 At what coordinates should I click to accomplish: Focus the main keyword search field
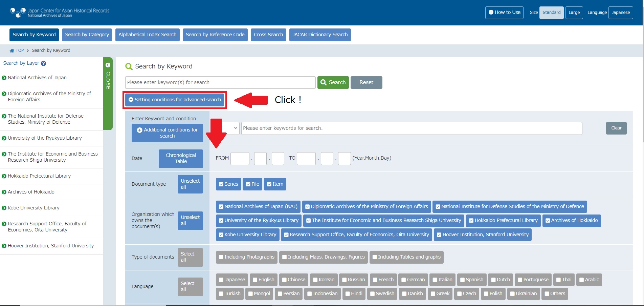220,82
